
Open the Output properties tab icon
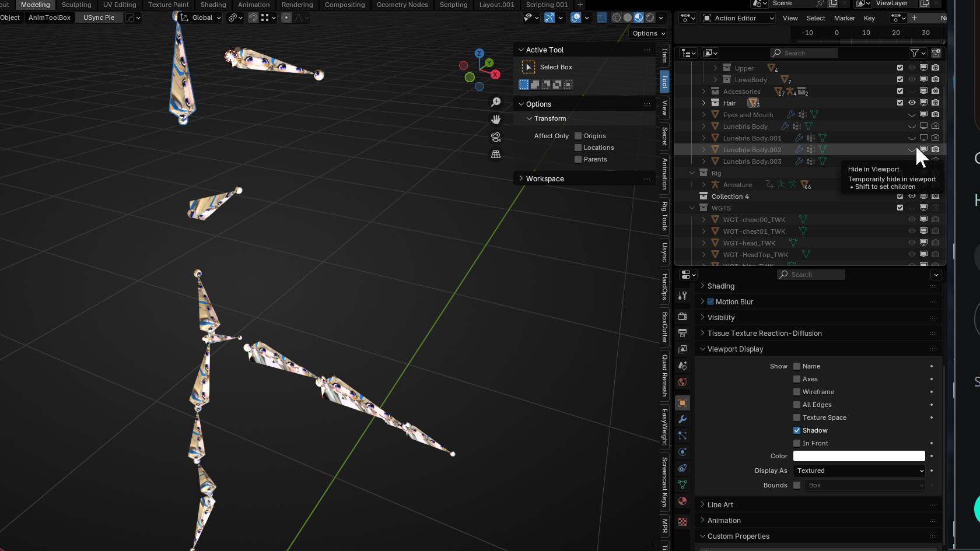(682, 333)
